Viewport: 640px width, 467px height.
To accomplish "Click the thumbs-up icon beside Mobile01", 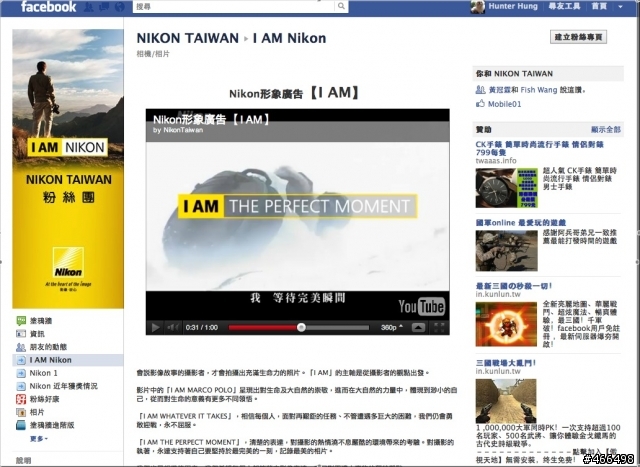I will click(480, 103).
